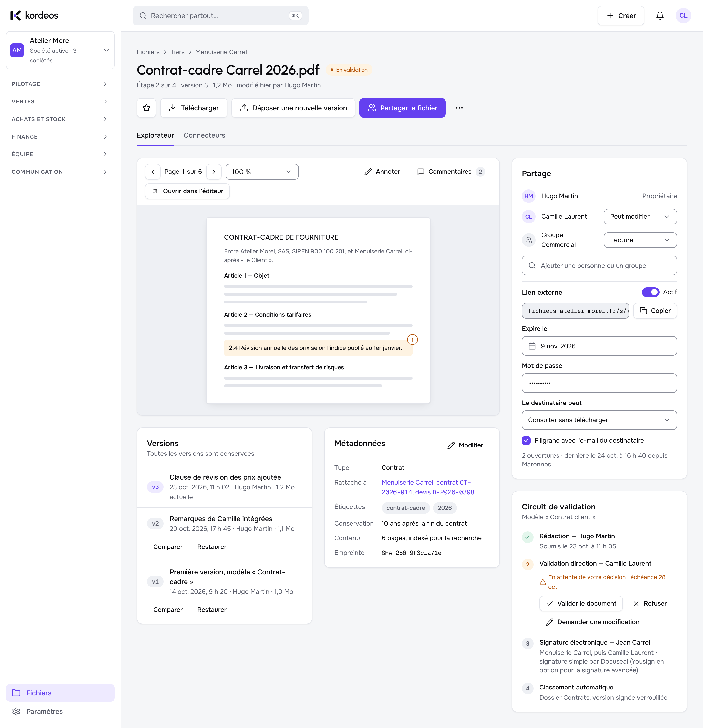Switch to the Connecteurs tab
The image size is (703, 728).
(x=204, y=135)
